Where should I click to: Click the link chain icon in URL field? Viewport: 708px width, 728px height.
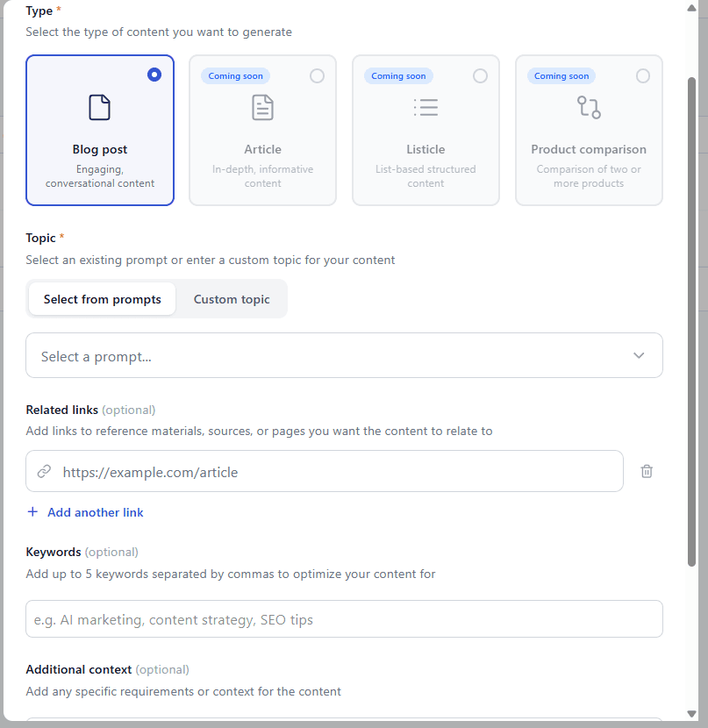click(x=44, y=471)
